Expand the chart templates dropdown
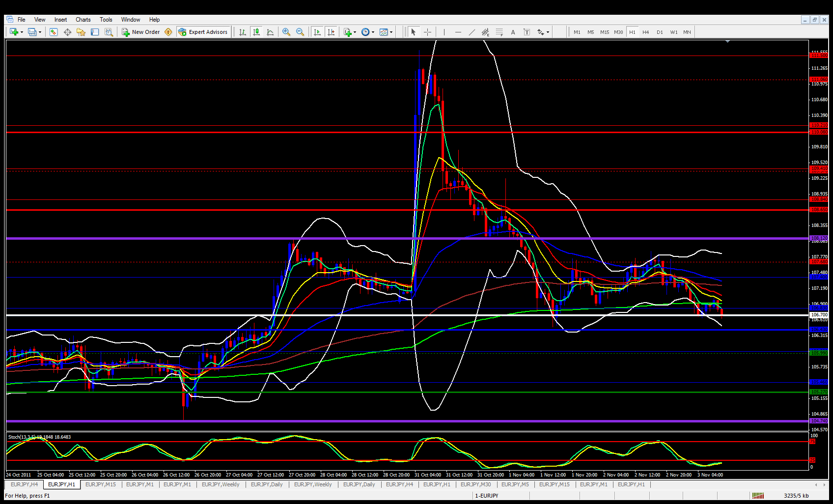Screen dimensions: 833x504 tap(391, 32)
